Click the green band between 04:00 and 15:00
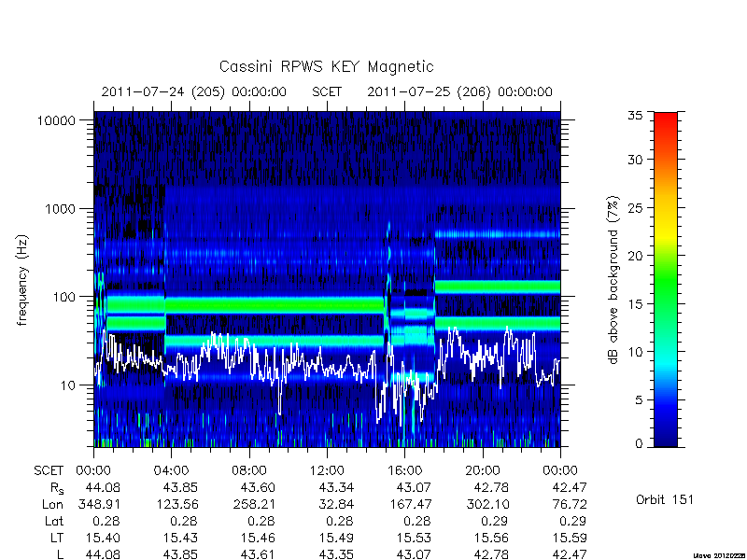This screenshot has width=747, height=560. click(x=275, y=305)
